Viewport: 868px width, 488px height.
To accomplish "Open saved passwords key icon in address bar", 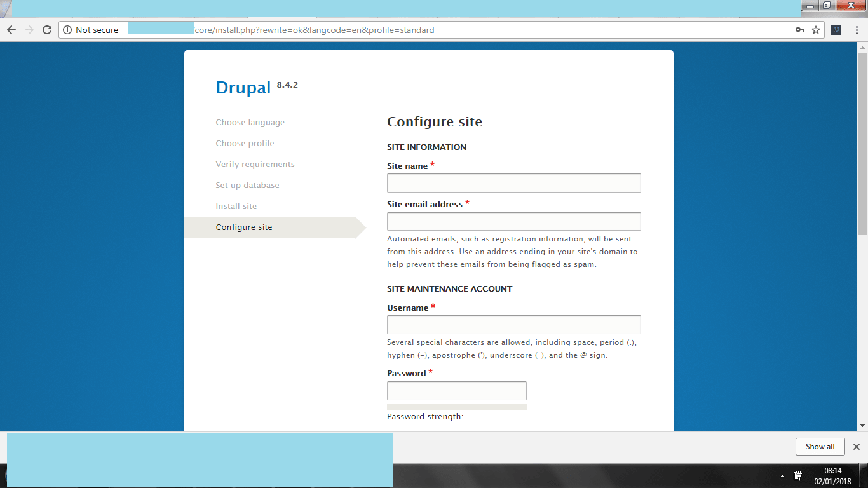I will (800, 30).
